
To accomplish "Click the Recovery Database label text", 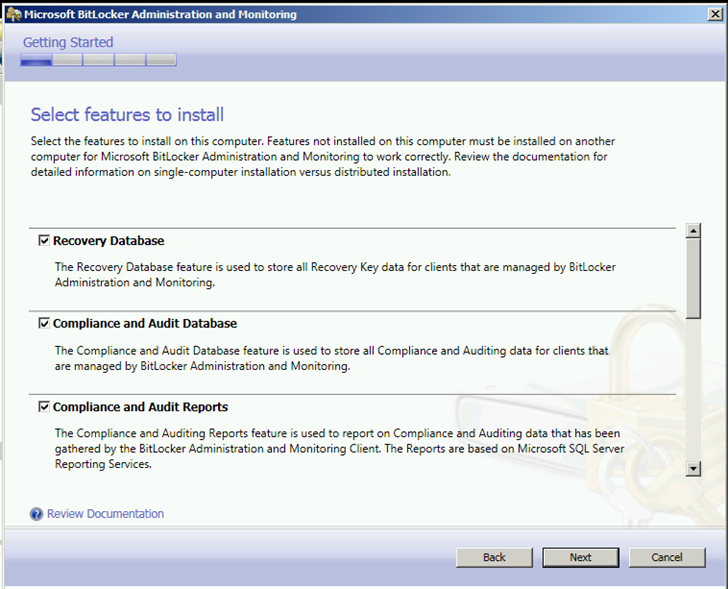I will 109,240.
